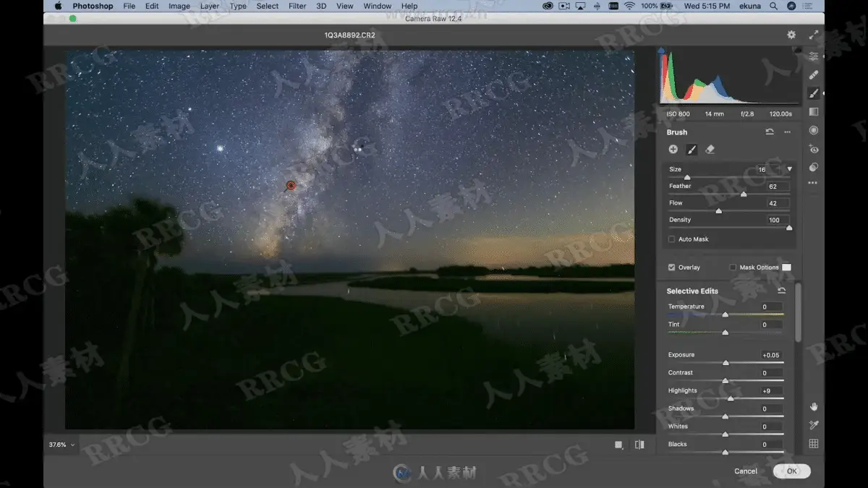Toggle highlight clipping warning on histogram
This screenshot has height=488, width=868.
coord(797,51)
